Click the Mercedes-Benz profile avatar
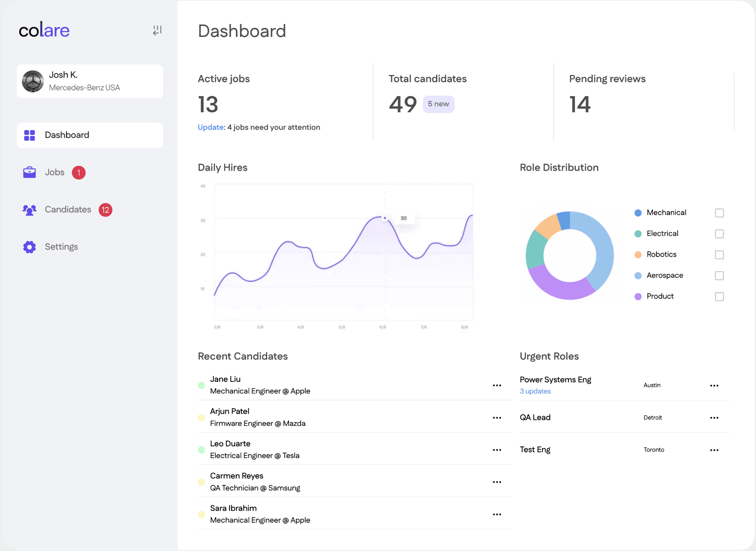 33,81
